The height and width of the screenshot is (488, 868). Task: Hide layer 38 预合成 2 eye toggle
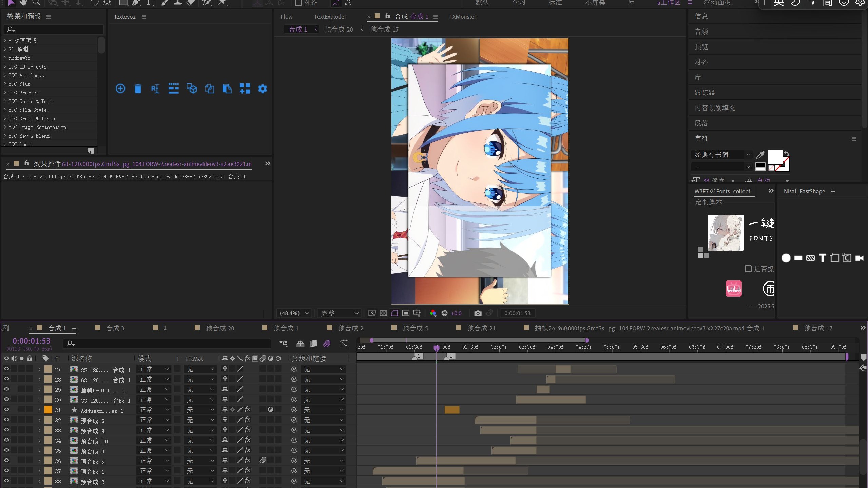pyautogui.click(x=6, y=481)
